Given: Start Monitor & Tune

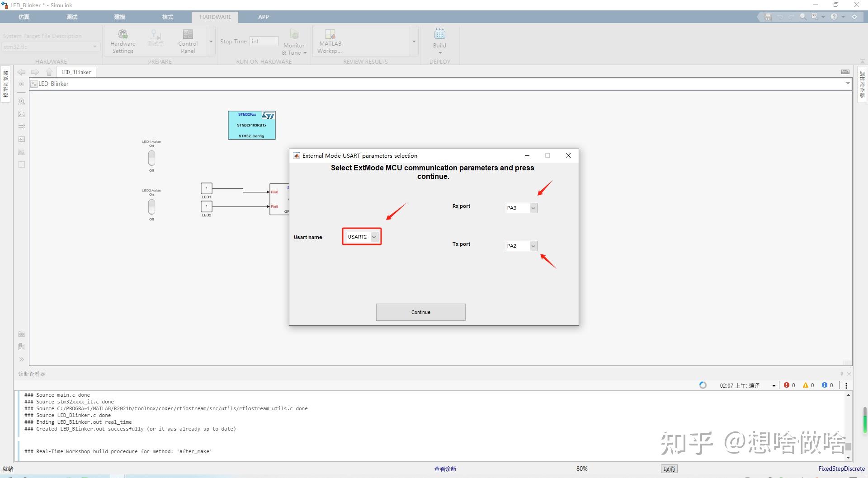Looking at the screenshot, I should tap(294, 41).
